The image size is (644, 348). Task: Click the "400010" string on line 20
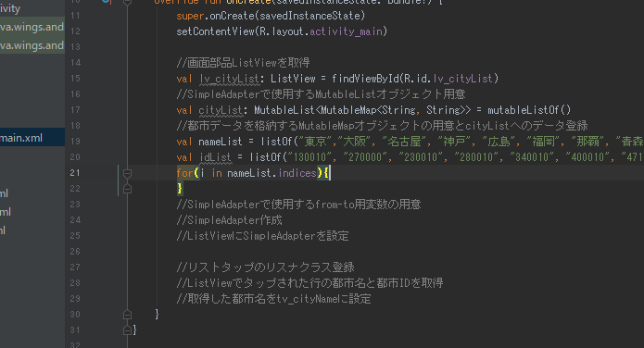point(587,157)
